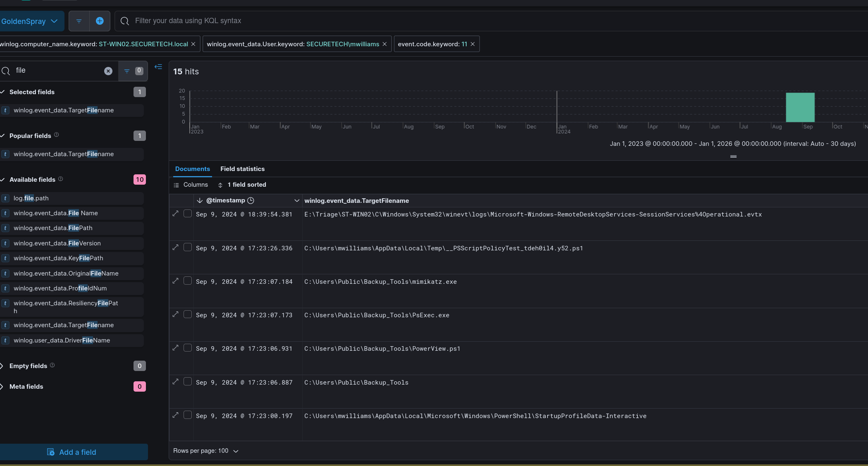This screenshot has height=466, width=868.
Task: Select the PowerView.ps1 row checkbox
Action: pos(188,348)
